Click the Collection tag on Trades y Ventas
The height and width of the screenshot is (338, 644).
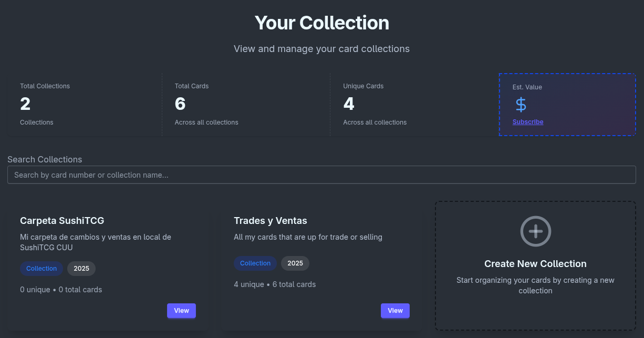tap(255, 263)
